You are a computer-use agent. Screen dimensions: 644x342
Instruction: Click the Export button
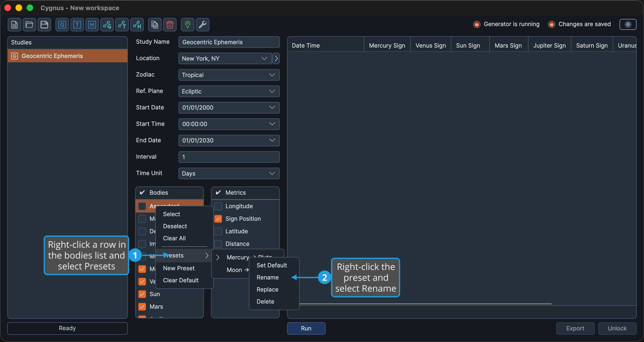(575, 328)
